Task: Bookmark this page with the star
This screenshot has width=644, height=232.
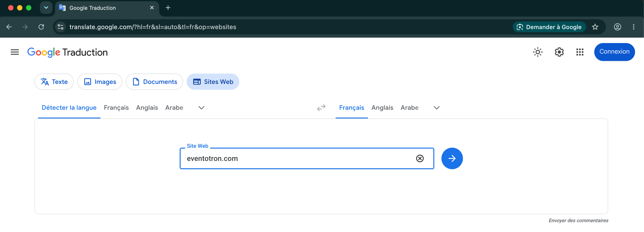Action: [595, 27]
